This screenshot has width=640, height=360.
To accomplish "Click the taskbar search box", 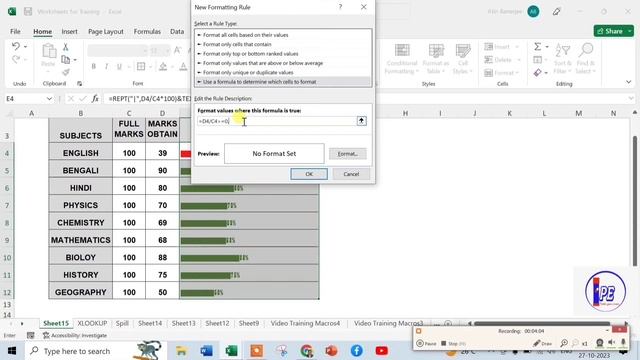I will point(95,351).
